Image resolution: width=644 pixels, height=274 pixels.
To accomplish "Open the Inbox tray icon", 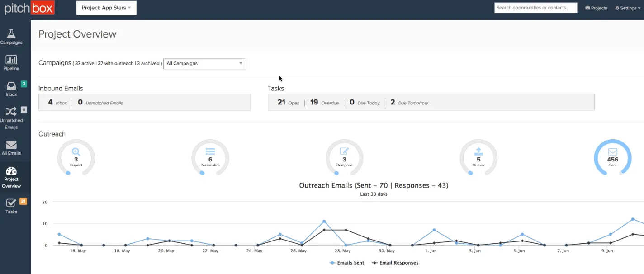I will tap(11, 86).
